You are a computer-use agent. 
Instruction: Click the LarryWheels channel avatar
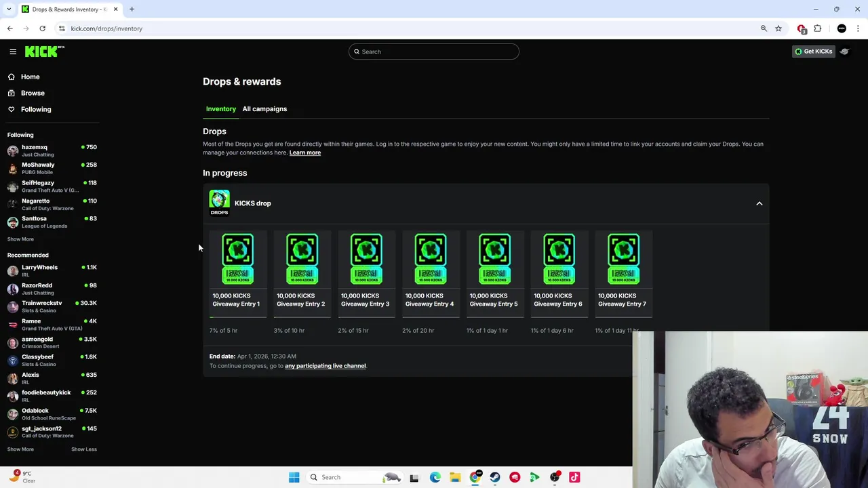tap(13, 270)
